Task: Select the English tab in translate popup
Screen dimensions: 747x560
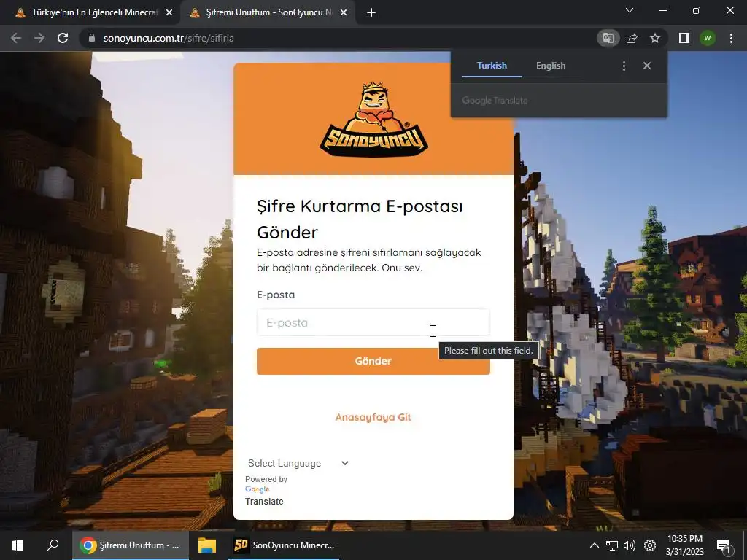Action: point(551,66)
